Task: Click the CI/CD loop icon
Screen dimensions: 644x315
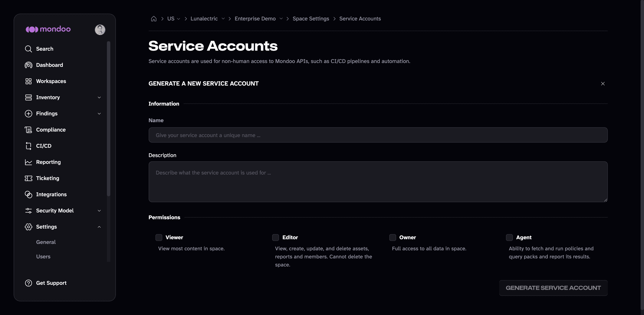Action: [29, 146]
